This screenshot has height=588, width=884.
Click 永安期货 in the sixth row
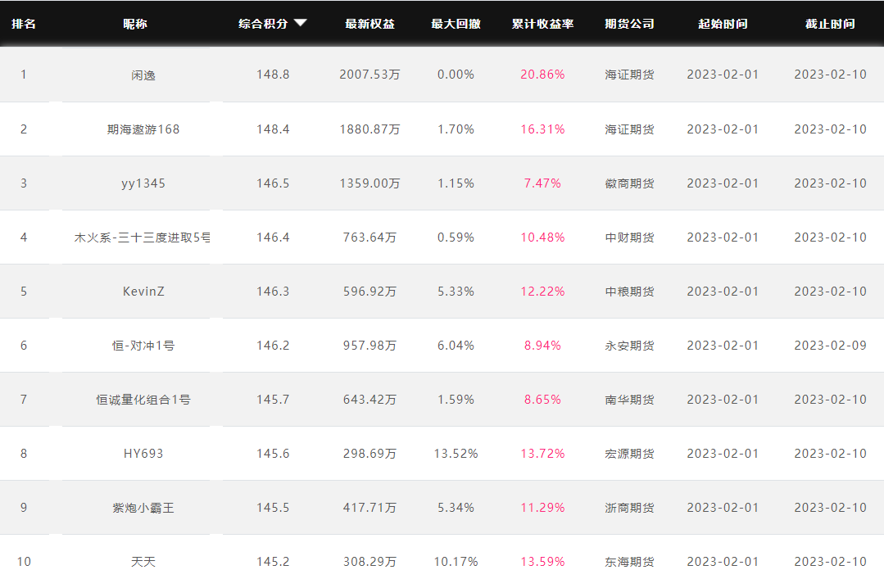pyautogui.click(x=629, y=346)
